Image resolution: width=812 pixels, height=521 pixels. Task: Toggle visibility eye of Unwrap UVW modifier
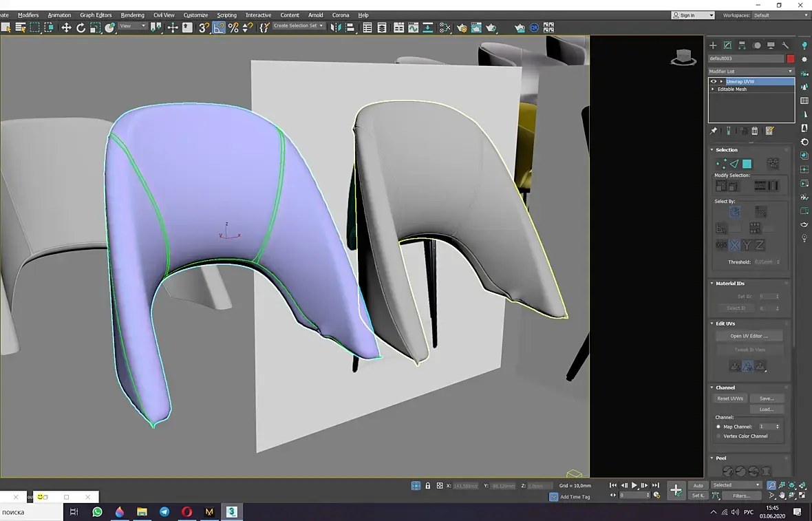click(714, 81)
